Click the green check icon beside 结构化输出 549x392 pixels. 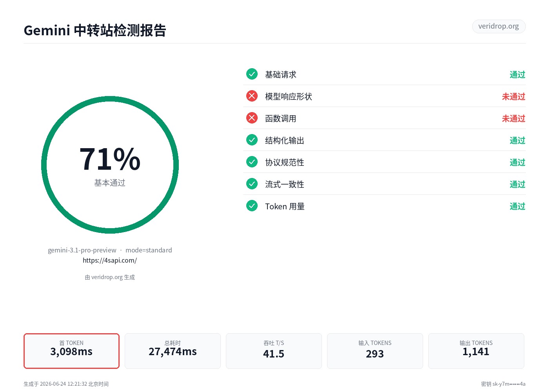coord(252,140)
